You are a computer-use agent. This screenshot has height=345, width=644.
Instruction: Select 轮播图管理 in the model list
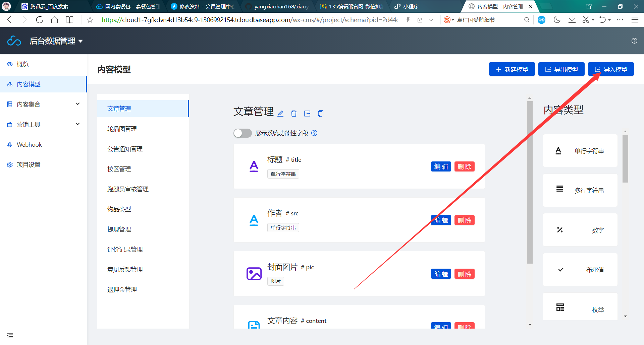[122, 129]
